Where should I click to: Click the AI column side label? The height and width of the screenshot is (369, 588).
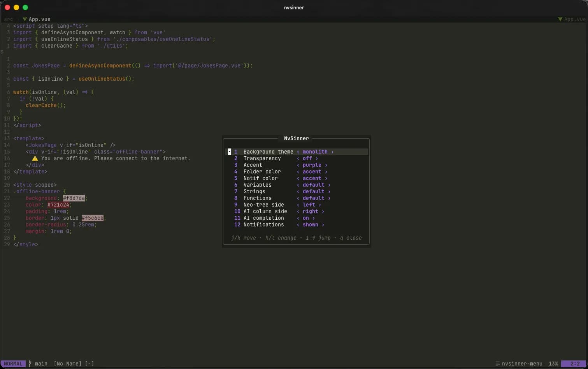pyautogui.click(x=265, y=212)
